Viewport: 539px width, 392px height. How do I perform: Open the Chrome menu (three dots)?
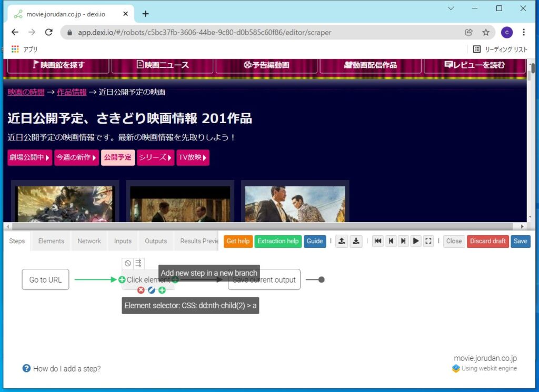pos(524,32)
